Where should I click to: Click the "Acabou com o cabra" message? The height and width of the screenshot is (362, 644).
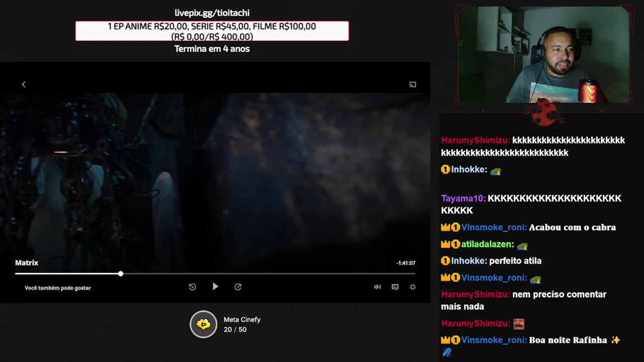click(573, 227)
